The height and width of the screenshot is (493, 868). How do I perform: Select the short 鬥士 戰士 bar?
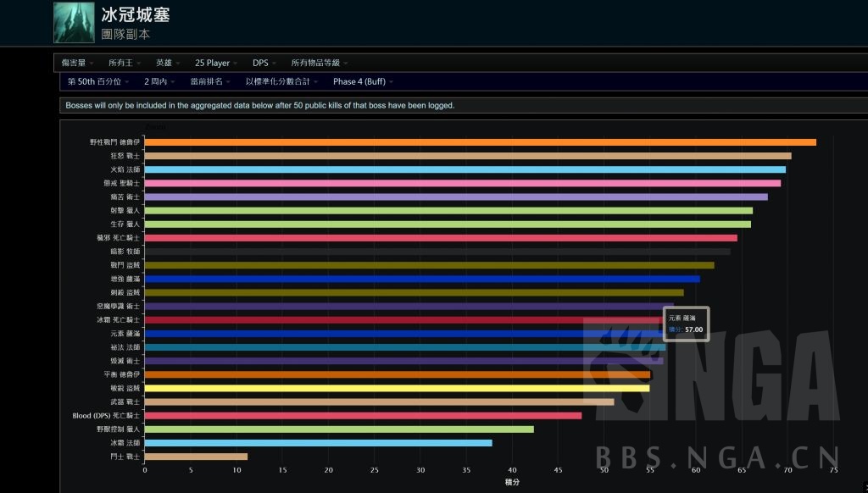tap(196, 457)
